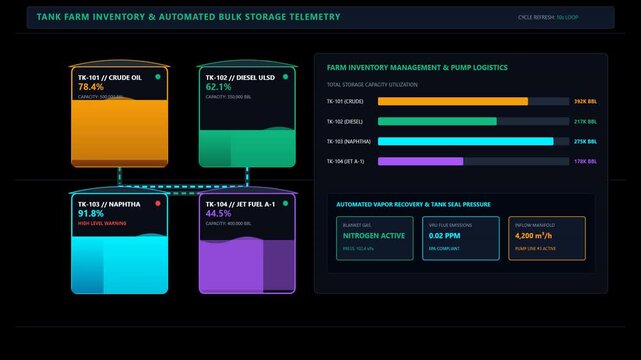
Task: Click the 78.4% crude oil level reading
Action: tap(91, 87)
